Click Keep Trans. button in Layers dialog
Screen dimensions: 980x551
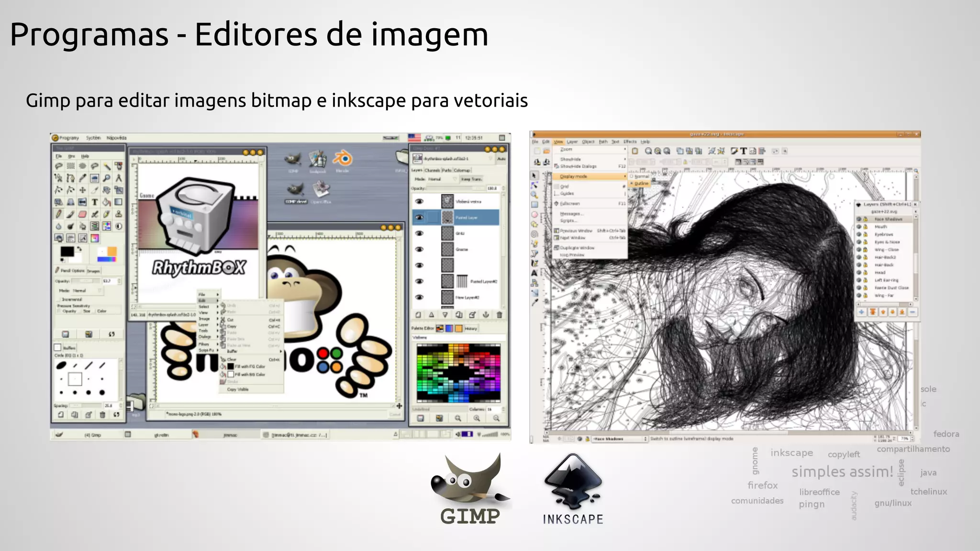471,179
